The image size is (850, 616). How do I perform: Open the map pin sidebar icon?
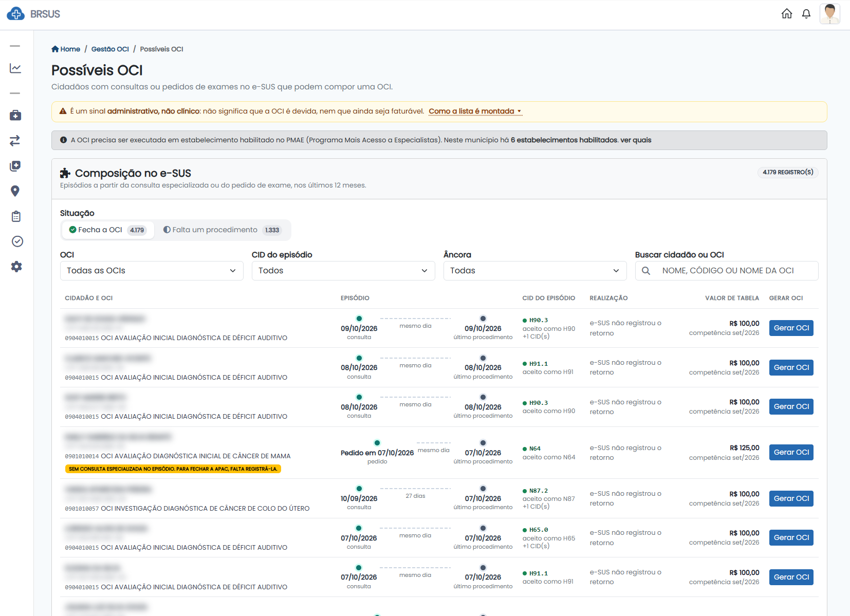(15, 191)
